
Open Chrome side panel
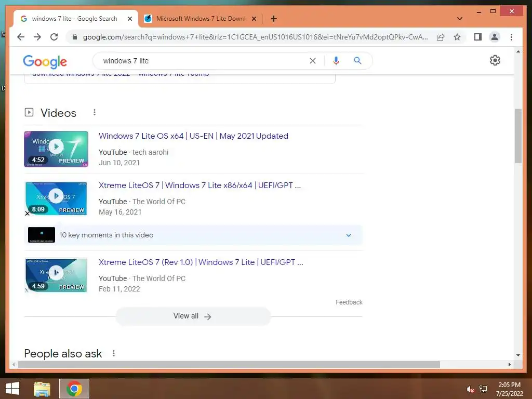pyautogui.click(x=478, y=37)
